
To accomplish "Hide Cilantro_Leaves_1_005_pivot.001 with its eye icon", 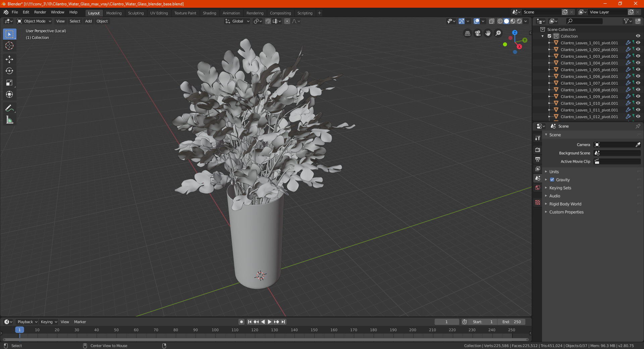I will pyautogui.click(x=638, y=70).
